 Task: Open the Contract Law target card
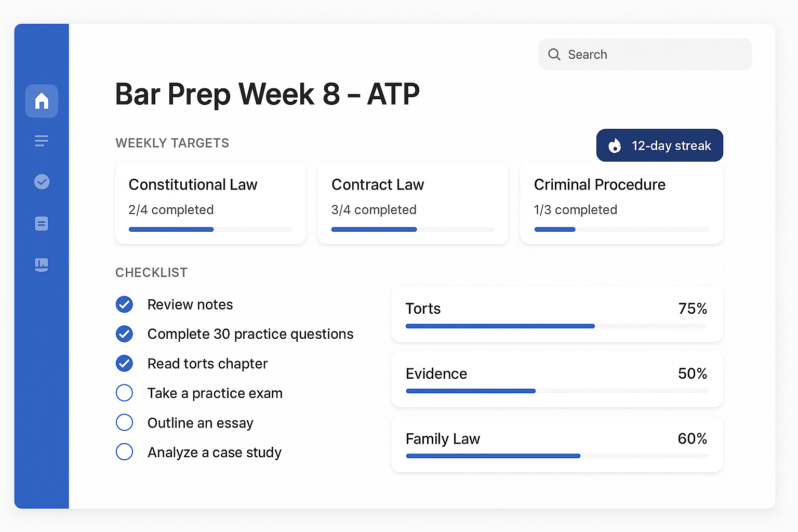tap(413, 203)
